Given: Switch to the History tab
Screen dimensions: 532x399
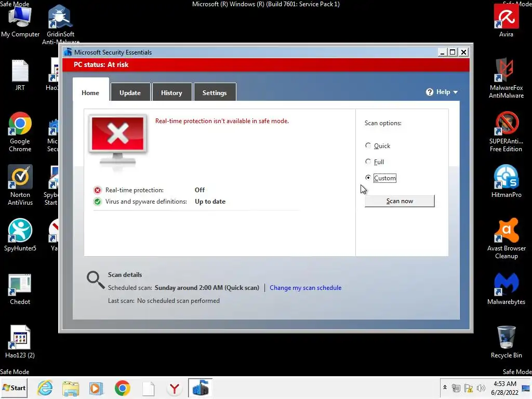Looking at the screenshot, I should coord(171,92).
